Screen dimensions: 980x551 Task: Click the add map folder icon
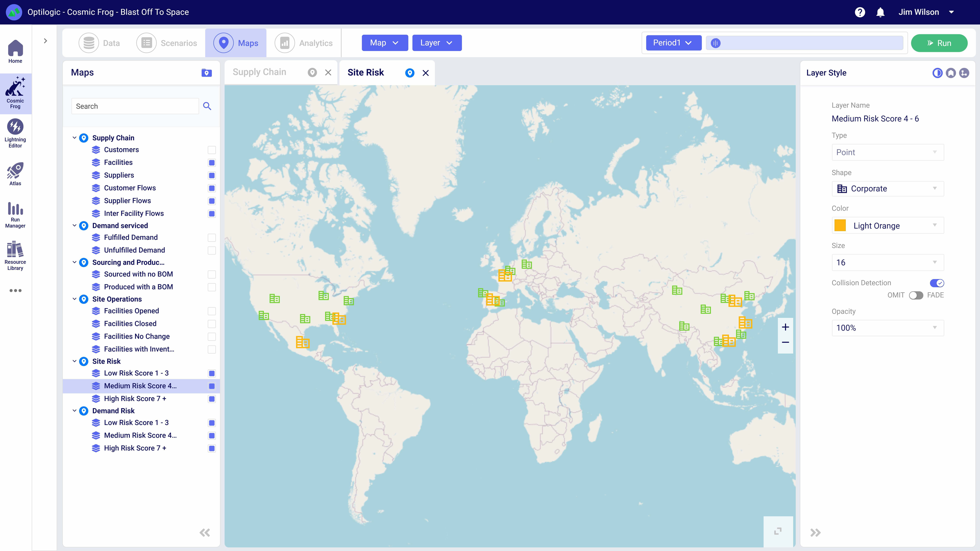pos(207,73)
